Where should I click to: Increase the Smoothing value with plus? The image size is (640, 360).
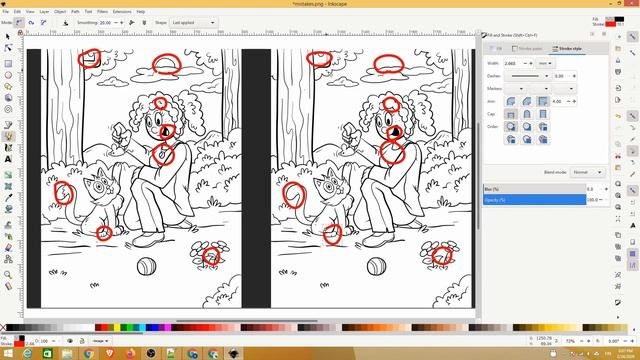click(121, 23)
